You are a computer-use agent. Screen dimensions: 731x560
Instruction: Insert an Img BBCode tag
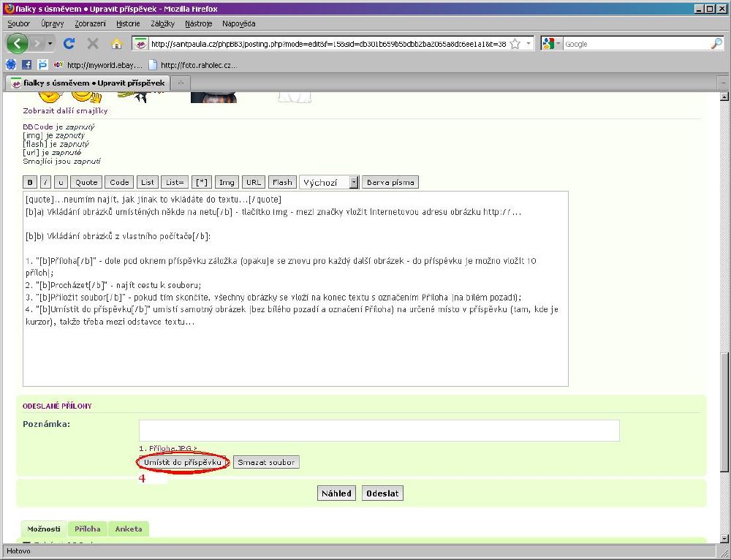pos(227,182)
